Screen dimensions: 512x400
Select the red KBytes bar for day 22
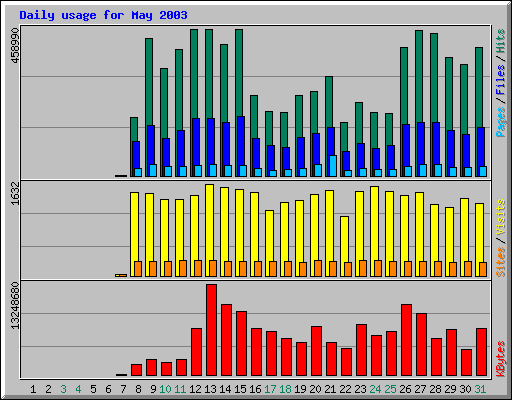click(x=346, y=362)
